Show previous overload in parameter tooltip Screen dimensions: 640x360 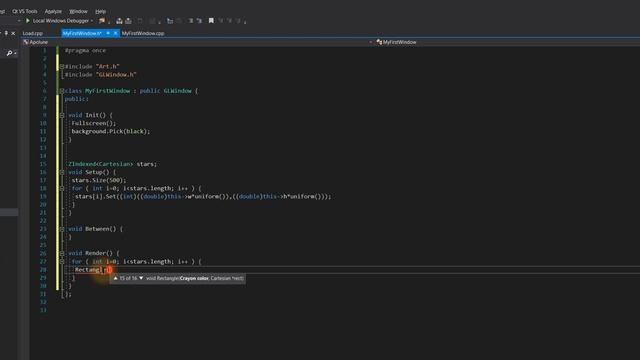coord(116,278)
